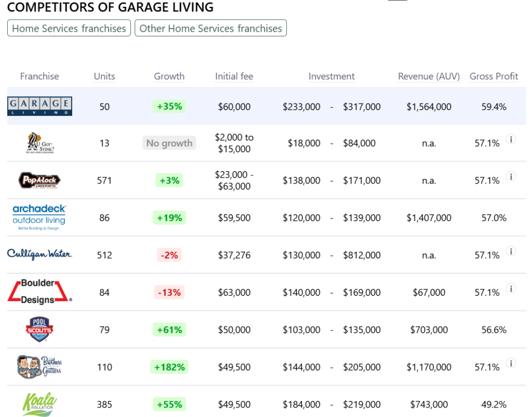This screenshot has height=417, width=532.
Task: Open the Other Home Services franchises tag
Action: 211,28
